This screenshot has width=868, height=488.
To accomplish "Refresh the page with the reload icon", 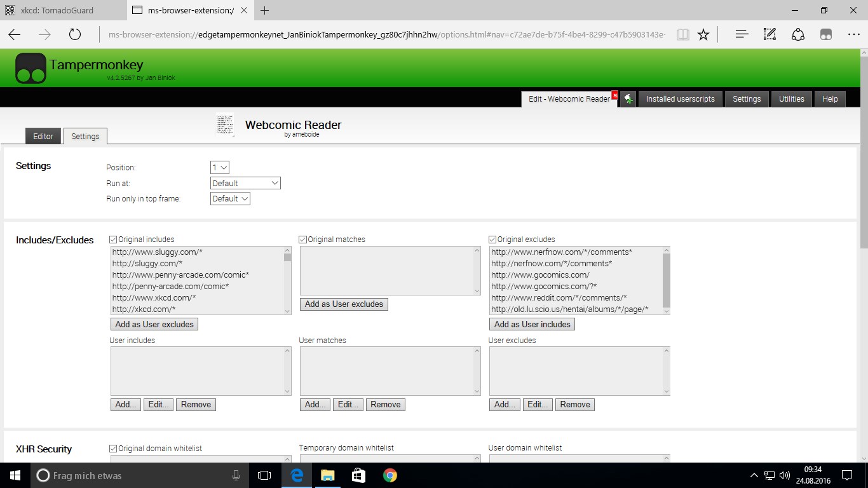I will [x=75, y=34].
